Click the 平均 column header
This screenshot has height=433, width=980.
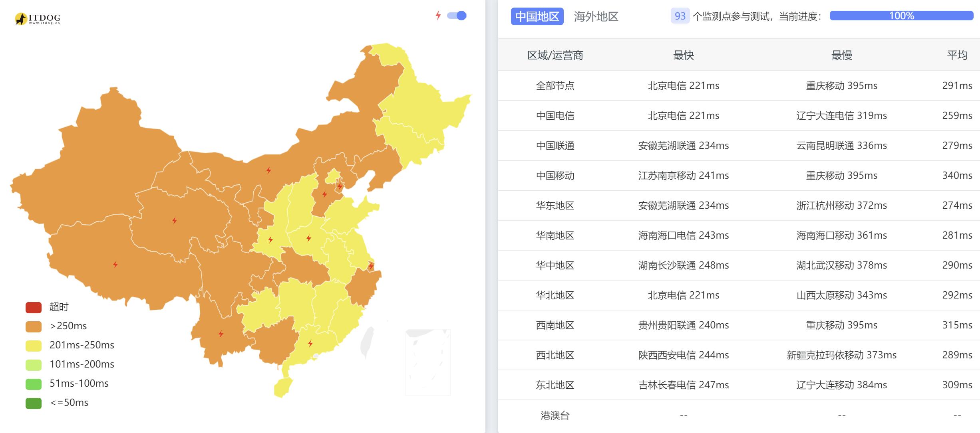pos(957,55)
